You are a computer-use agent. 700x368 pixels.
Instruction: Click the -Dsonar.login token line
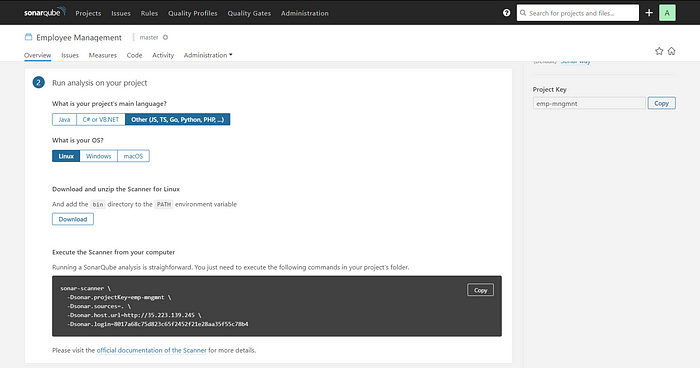point(158,324)
